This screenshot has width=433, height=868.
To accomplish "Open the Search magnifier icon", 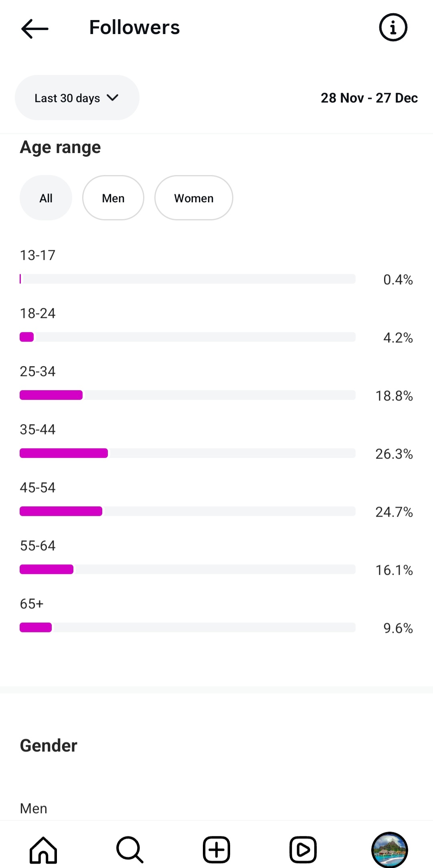I will click(x=129, y=850).
